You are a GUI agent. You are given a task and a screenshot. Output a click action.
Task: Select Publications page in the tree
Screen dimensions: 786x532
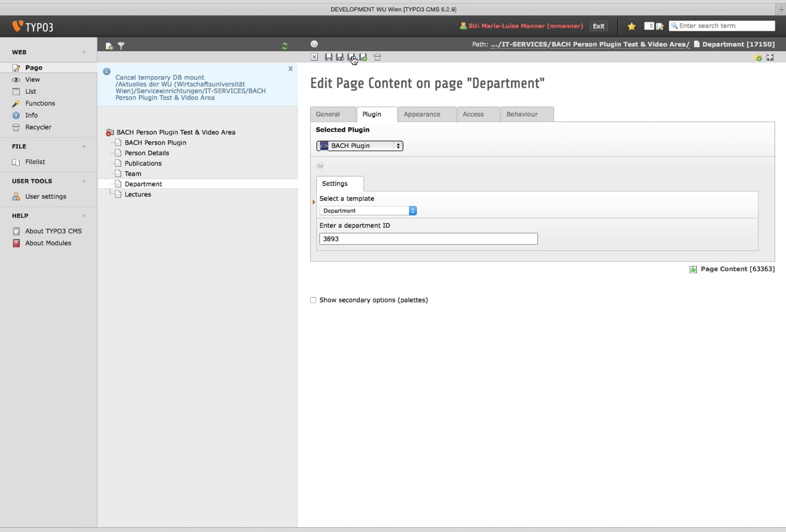(143, 163)
